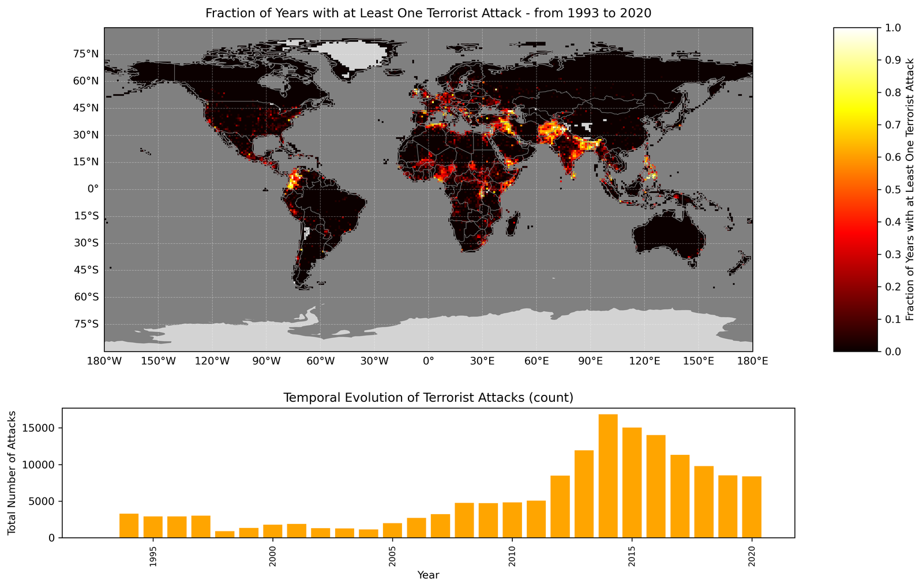Select the "Temporal Evolution of Terrorist Attacks (count)" title

click(x=428, y=398)
